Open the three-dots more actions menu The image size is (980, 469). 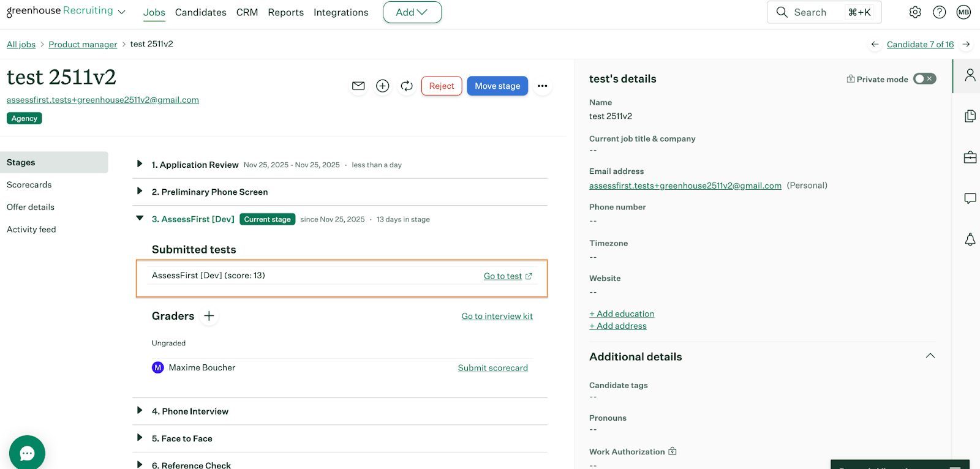542,86
